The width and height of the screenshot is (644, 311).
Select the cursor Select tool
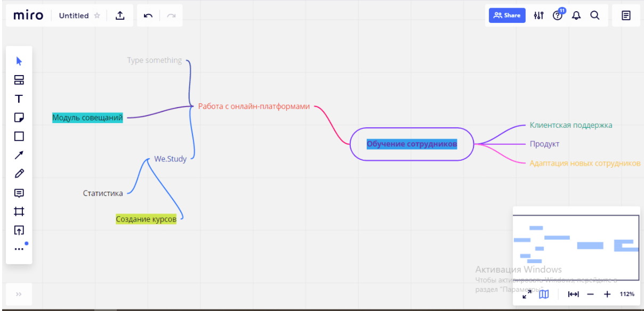(x=19, y=61)
